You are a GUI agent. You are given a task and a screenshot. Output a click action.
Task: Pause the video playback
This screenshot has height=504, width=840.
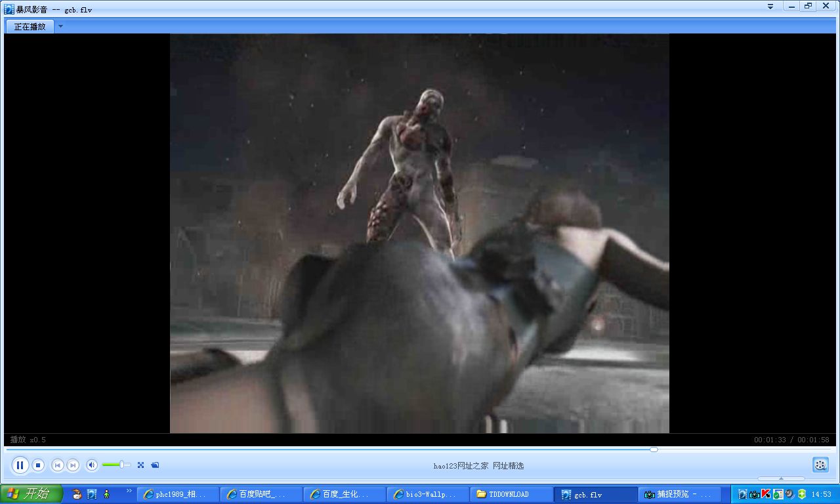[20, 465]
